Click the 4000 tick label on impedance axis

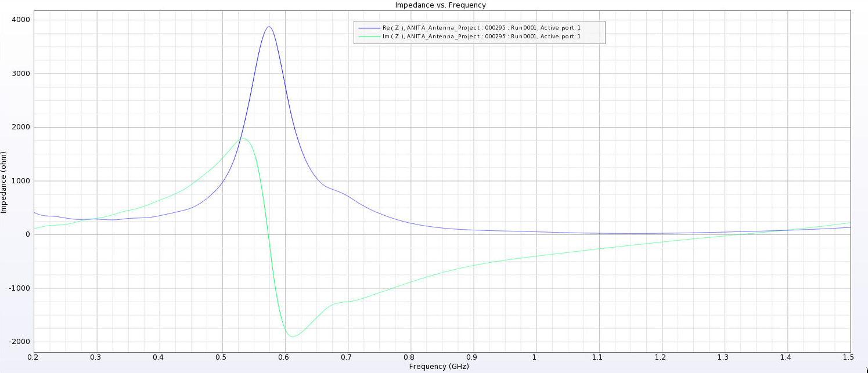tap(22, 20)
